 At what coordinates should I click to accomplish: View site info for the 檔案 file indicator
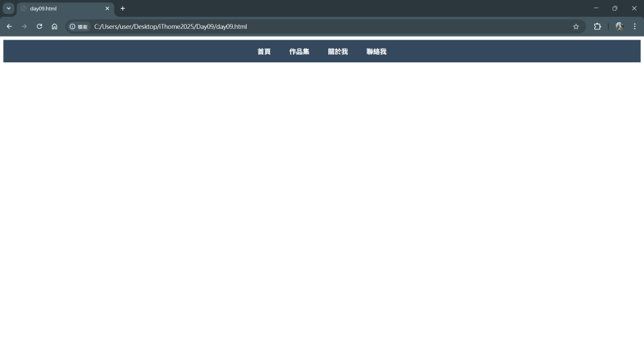point(79,26)
